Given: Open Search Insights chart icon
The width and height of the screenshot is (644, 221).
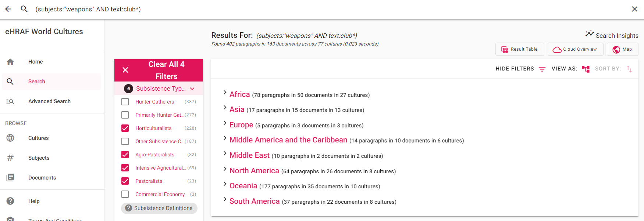Looking at the screenshot, I should click(590, 34).
